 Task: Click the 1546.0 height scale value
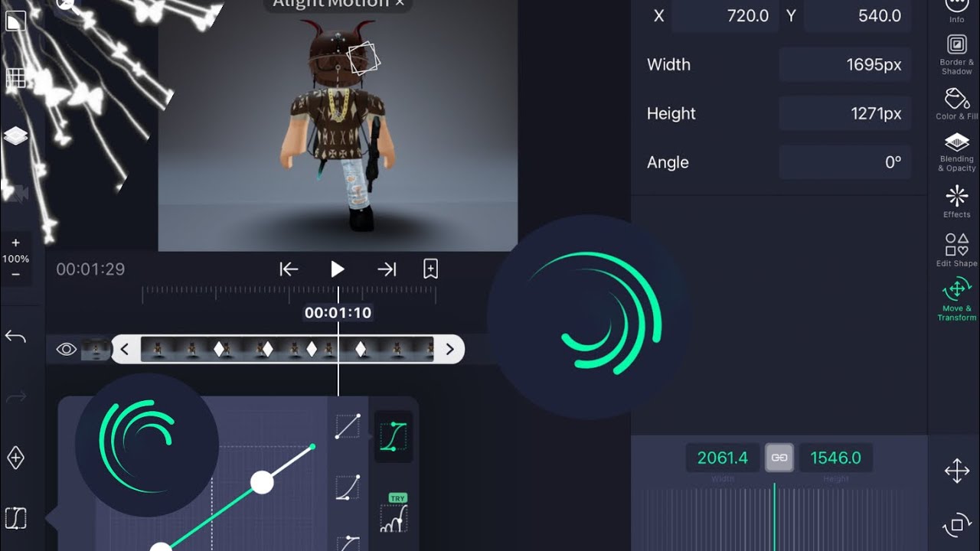point(835,458)
